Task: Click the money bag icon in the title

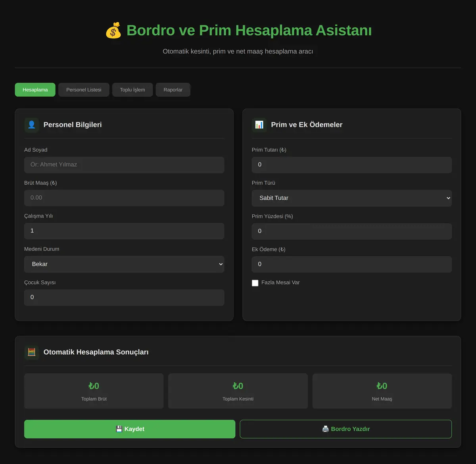Action: (113, 31)
